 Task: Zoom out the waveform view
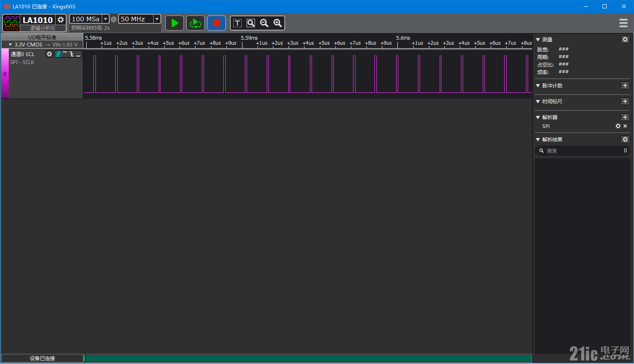tap(264, 23)
